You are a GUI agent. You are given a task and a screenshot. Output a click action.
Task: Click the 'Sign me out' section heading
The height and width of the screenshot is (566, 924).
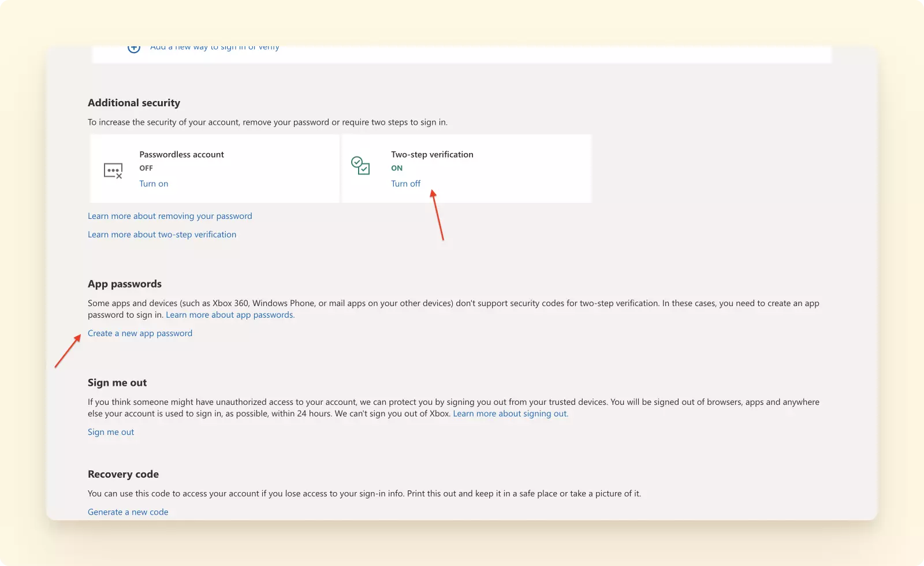pos(117,382)
